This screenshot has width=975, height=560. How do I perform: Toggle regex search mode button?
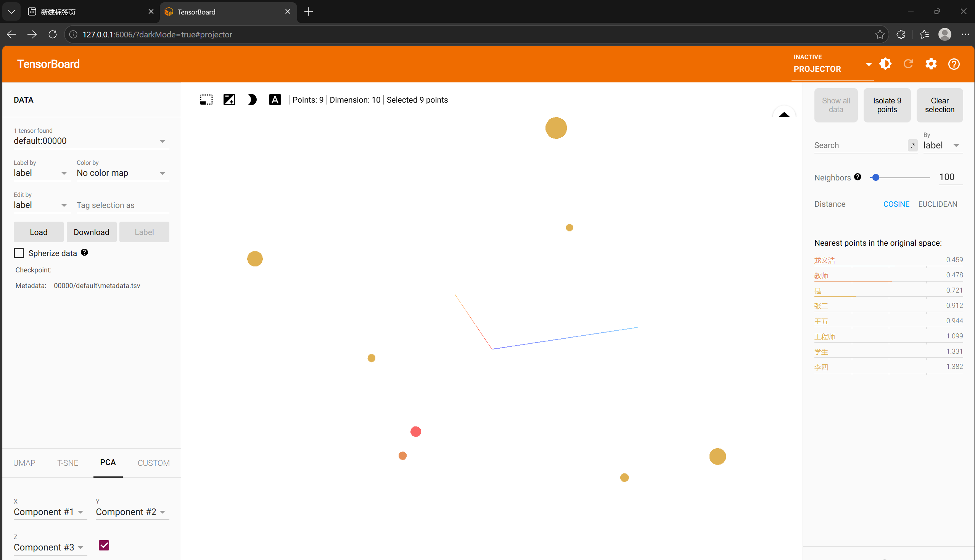[912, 145]
